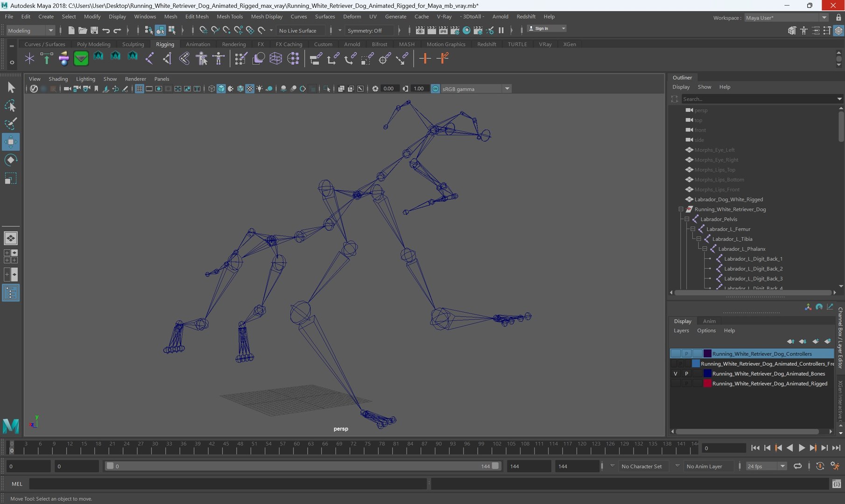Image resolution: width=845 pixels, height=504 pixels.
Task: Click the MEL command line input
Action: 228,484
